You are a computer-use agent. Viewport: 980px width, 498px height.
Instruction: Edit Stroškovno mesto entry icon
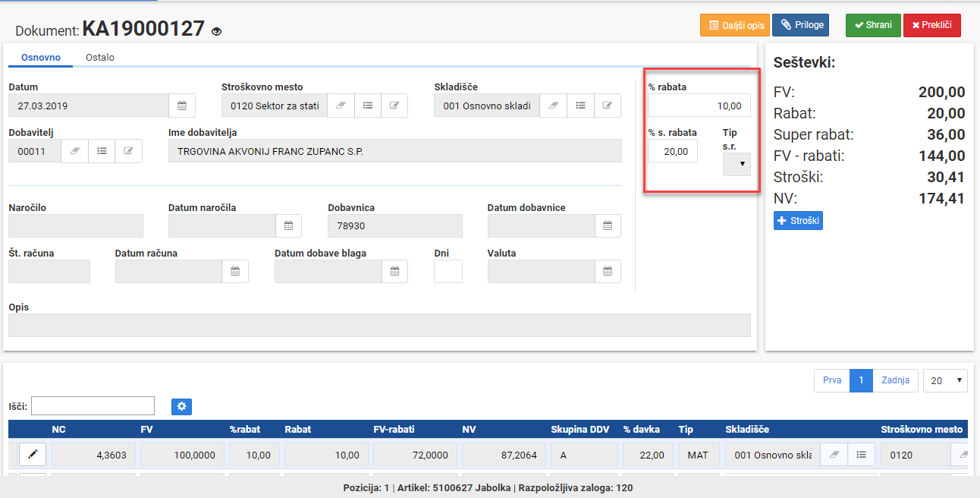[x=394, y=106]
